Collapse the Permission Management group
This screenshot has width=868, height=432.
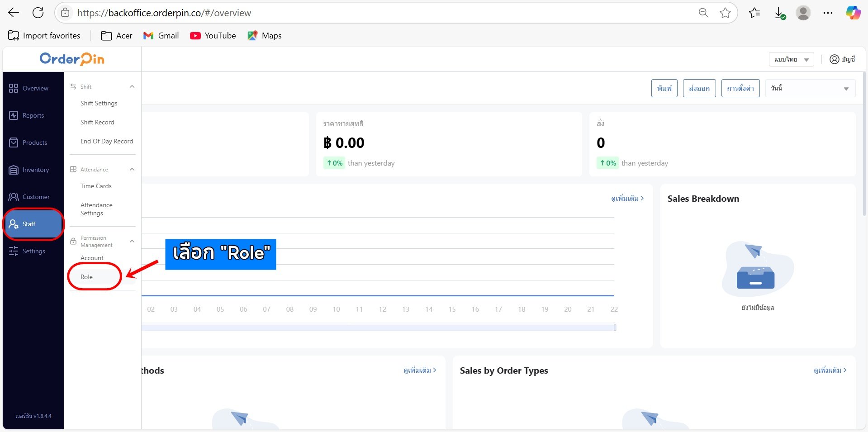132,241
